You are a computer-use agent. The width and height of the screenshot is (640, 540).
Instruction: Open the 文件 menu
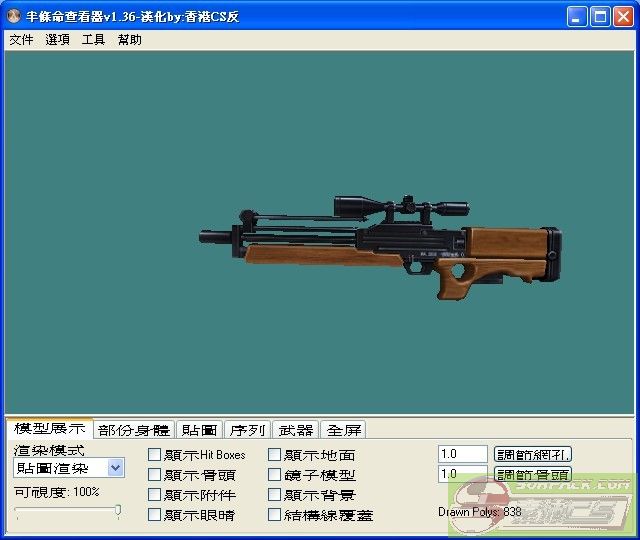[x=21, y=40]
